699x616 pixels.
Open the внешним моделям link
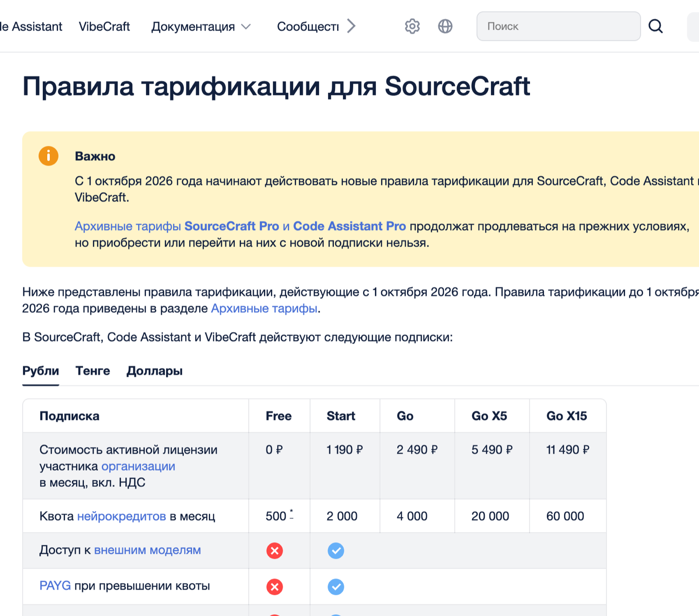click(x=148, y=550)
